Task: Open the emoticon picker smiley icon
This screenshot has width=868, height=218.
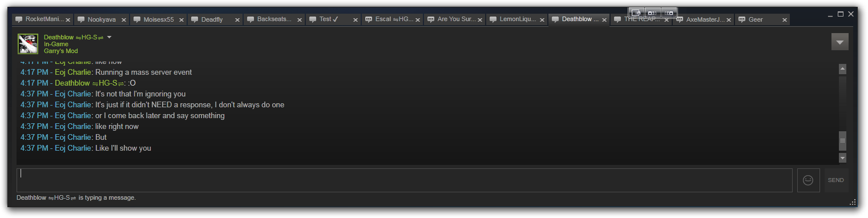Action: point(808,180)
